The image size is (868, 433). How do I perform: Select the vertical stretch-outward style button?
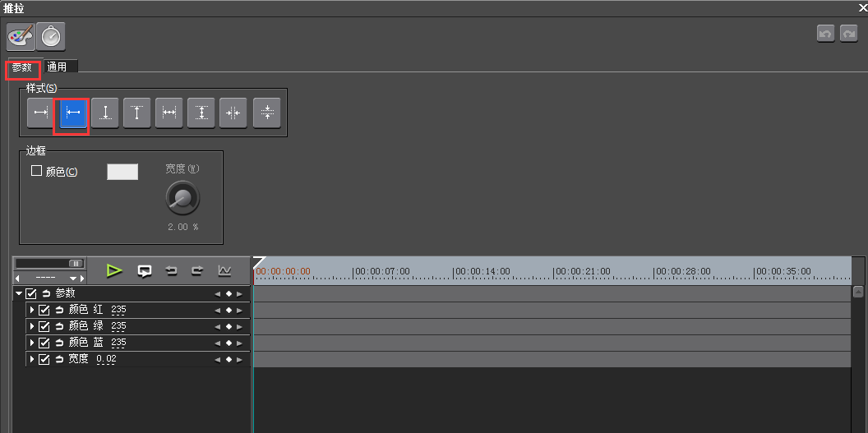point(201,113)
